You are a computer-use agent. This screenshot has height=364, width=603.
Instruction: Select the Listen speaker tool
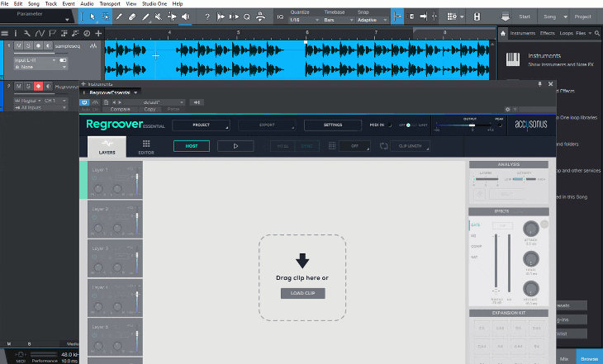tap(185, 17)
